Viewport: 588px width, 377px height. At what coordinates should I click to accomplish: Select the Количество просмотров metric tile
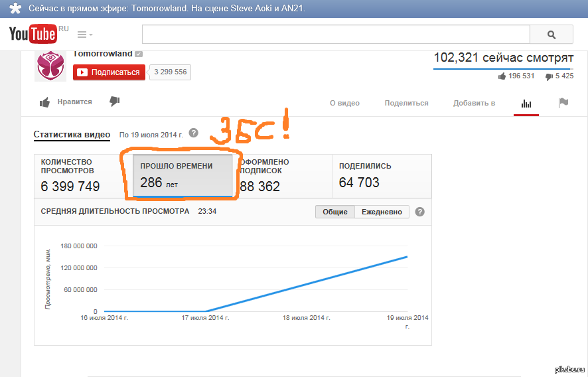pyautogui.click(x=83, y=176)
